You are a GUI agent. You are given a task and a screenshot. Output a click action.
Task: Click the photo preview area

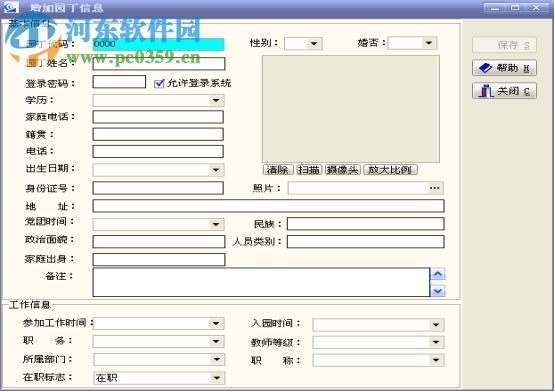click(x=351, y=109)
